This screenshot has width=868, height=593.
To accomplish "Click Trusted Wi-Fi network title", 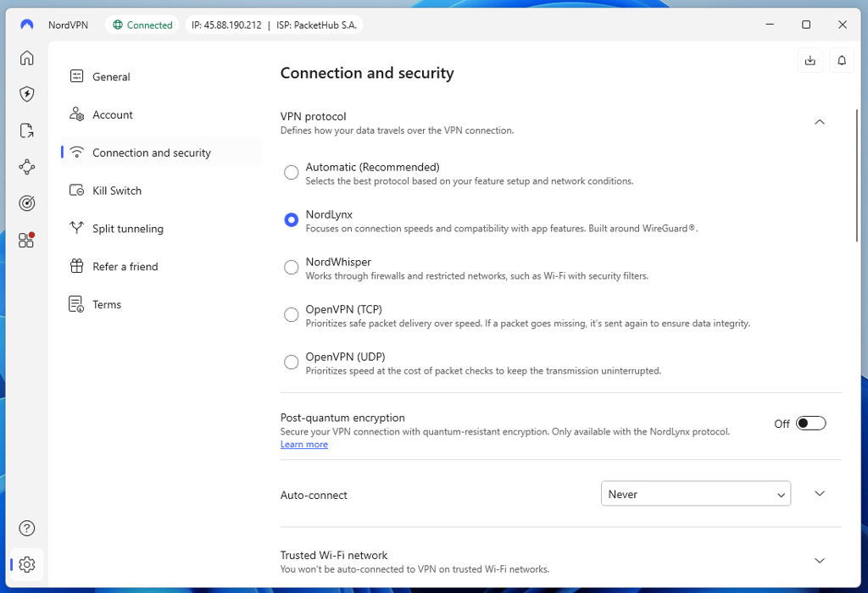I will click(x=334, y=555).
